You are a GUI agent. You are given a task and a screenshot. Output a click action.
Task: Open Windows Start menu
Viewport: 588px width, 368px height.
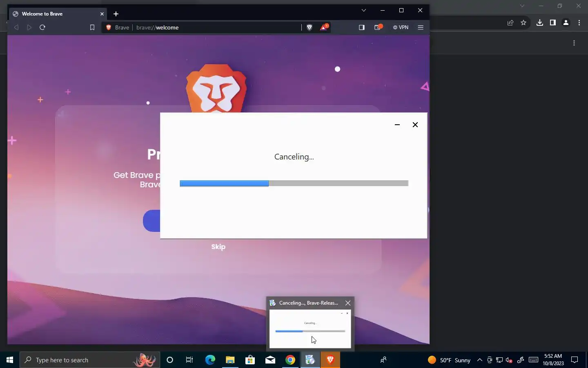coord(10,360)
